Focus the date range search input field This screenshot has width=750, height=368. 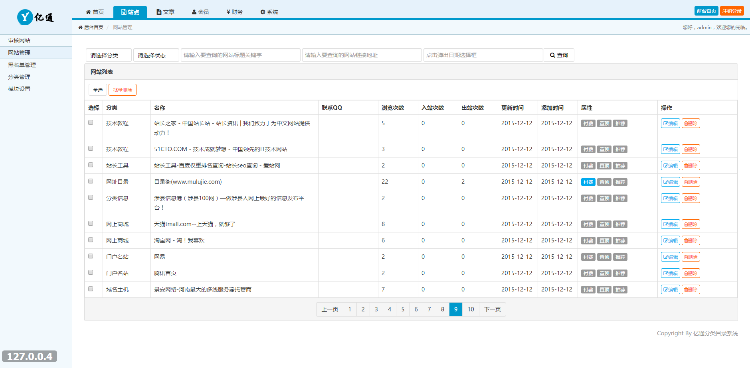click(x=483, y=55)
